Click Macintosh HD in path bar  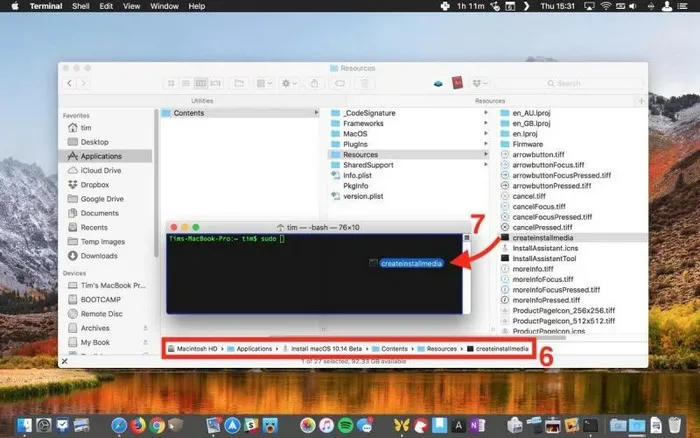tap(192, 349)
